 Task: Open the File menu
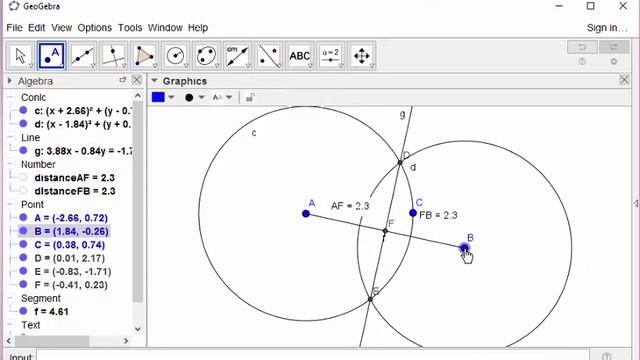[x=14, y=28]
